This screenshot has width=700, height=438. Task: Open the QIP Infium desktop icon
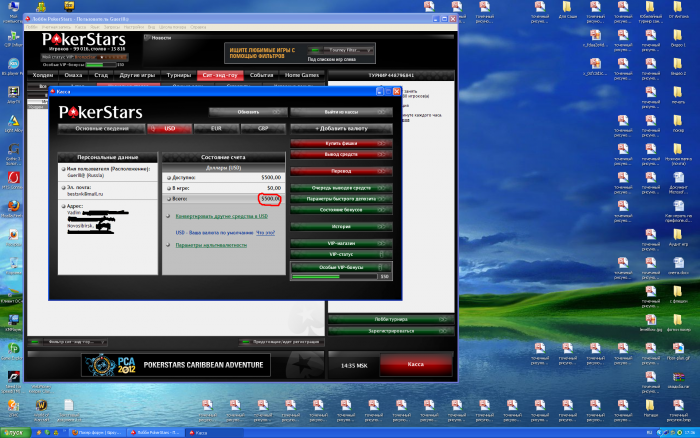13,39
